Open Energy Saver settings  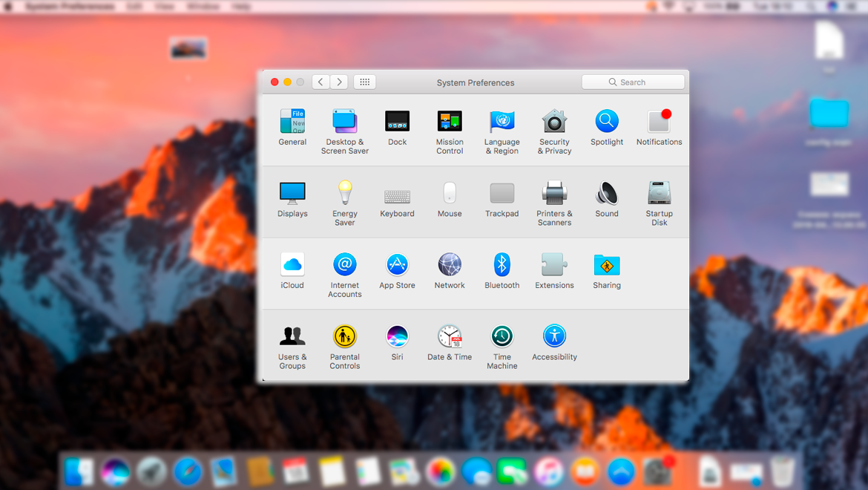(344, 203)
